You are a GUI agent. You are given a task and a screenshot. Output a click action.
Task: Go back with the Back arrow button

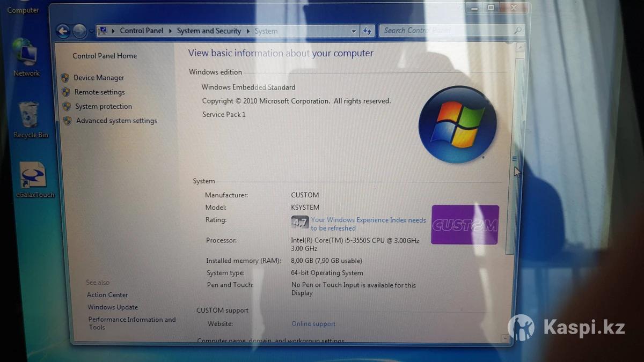(x=63, y=31)
